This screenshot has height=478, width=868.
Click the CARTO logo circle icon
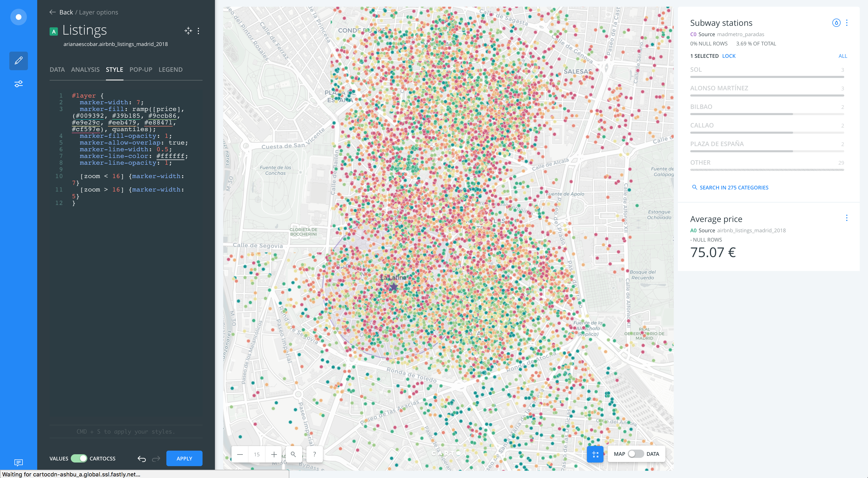click(19, 17)
